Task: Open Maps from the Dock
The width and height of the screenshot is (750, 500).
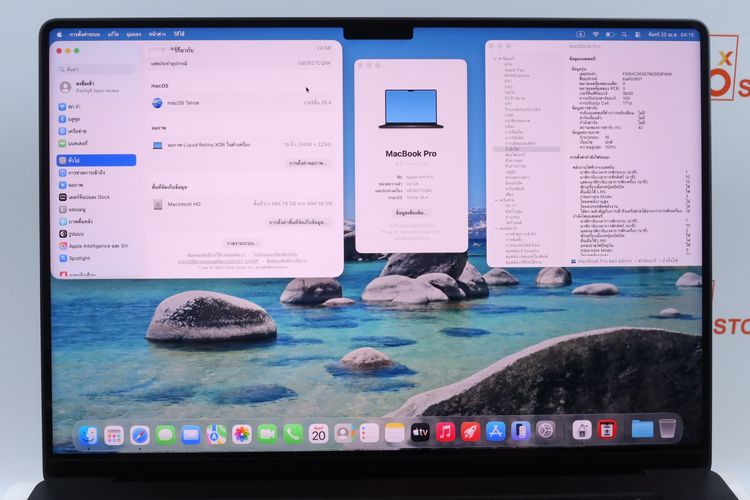Action: coord(216,434)
